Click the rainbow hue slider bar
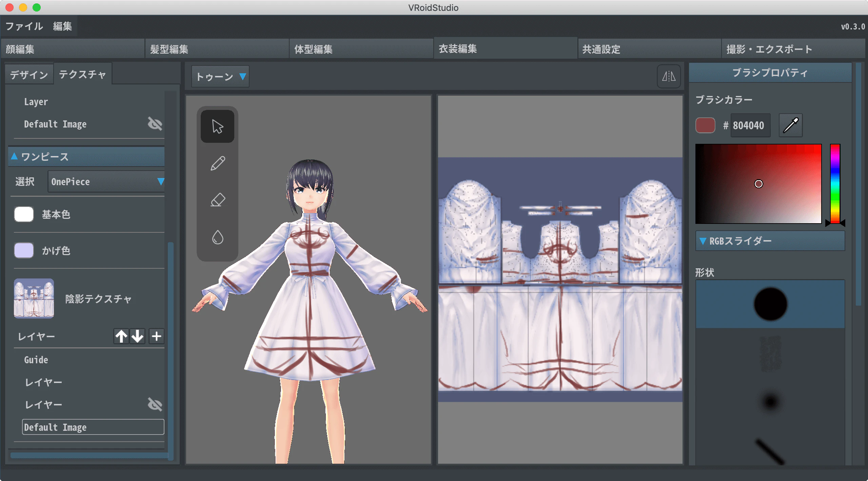This screenshot has height=481, width=868. [x=835, y=184]
